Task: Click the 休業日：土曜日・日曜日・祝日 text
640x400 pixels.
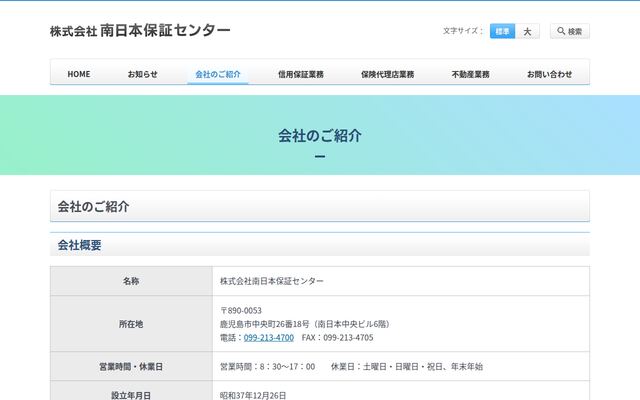Action: point(387,367)
